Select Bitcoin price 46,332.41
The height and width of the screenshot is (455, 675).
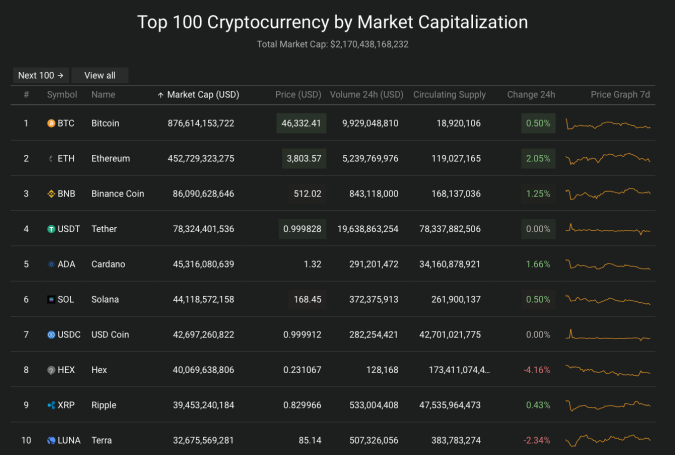(301, 124)
